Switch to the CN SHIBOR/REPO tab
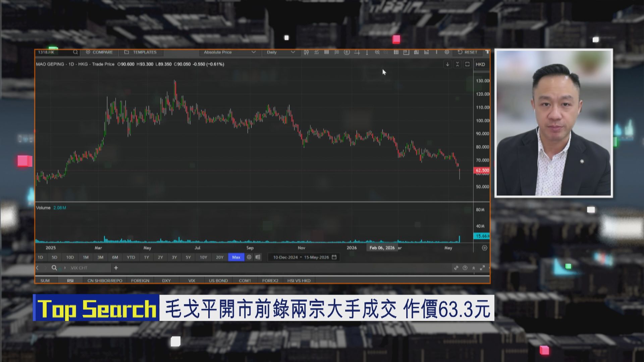644x362 pixels. pyautogui.click(x=105, y=281)
